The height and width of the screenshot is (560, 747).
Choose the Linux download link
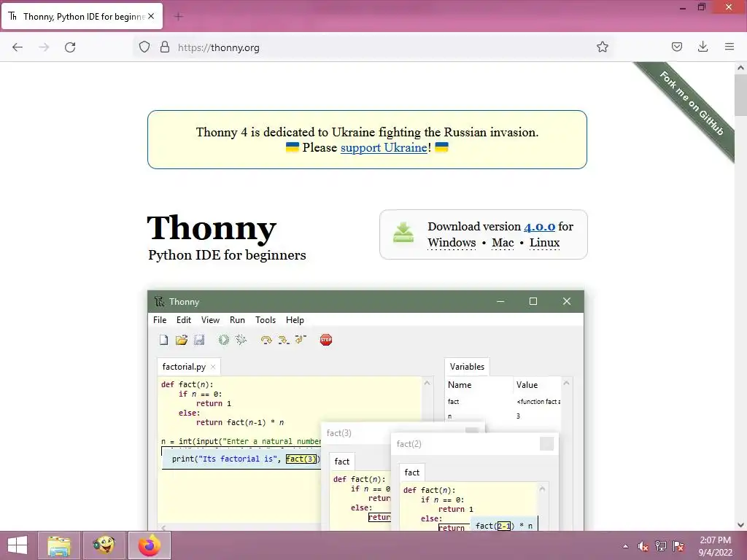point(544,243)
